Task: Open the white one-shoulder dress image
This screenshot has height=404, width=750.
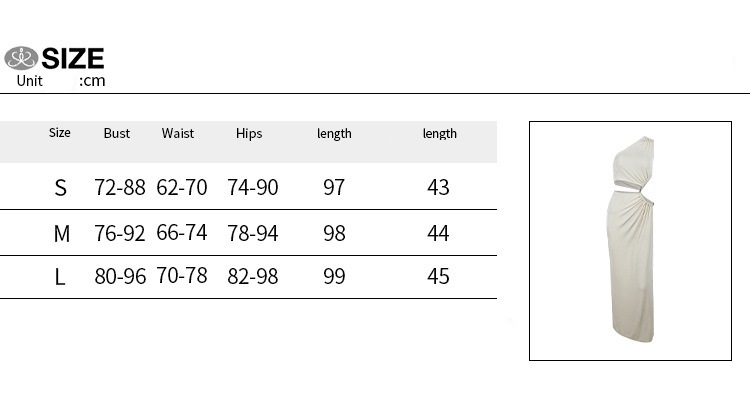Action: point(630,241)
